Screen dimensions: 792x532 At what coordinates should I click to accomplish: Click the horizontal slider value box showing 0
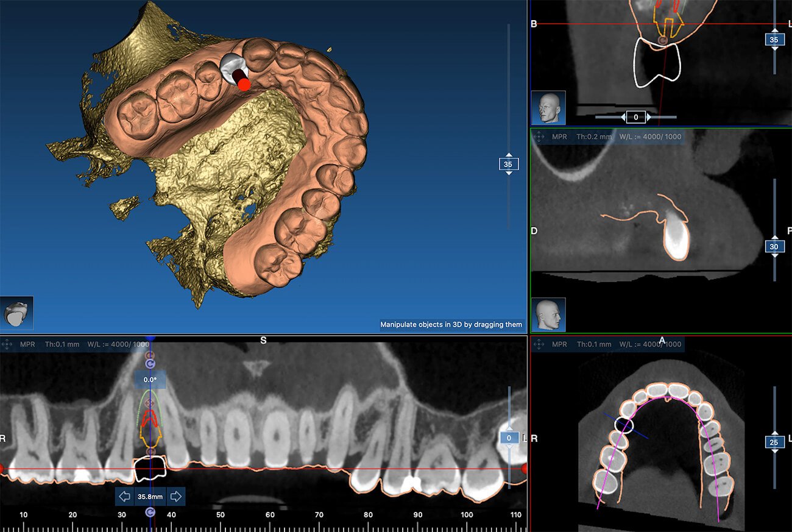pyautogui.click(x=635, y=116)
